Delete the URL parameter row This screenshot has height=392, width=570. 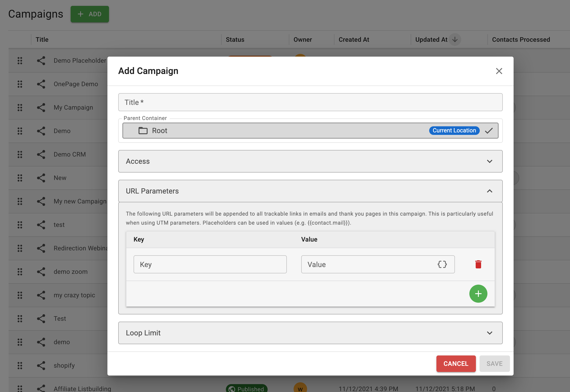pos(478,264)
